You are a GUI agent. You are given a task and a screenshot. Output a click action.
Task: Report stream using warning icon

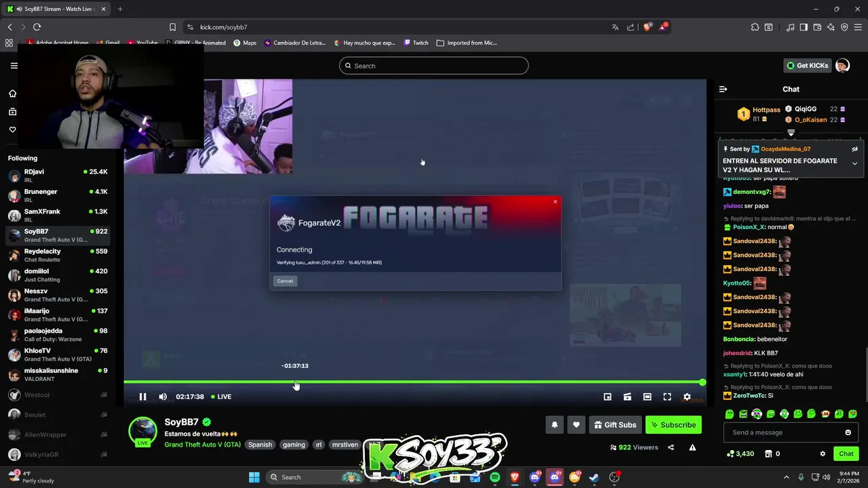(x=692, y=447)
